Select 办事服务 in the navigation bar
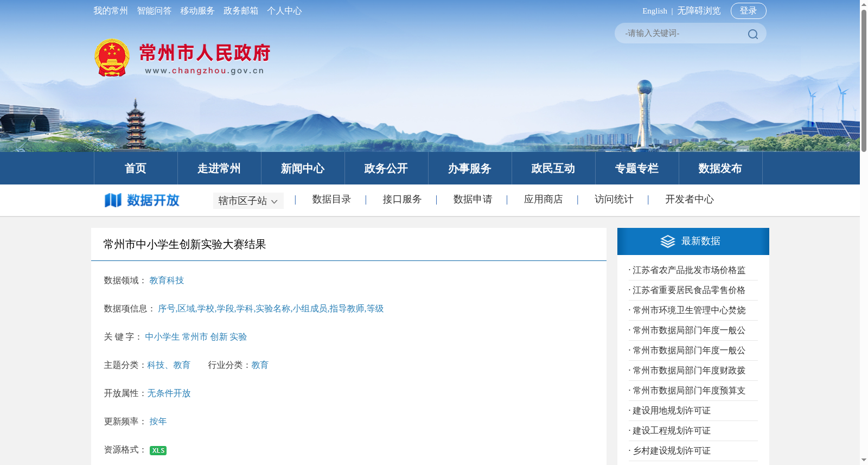 click(470, 168)
